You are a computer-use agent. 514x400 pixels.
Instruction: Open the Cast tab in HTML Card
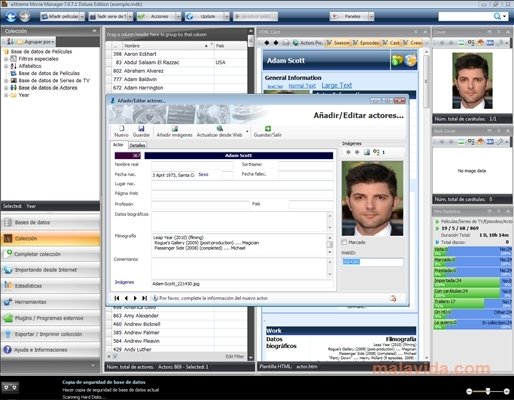click(x=391, y=43)
